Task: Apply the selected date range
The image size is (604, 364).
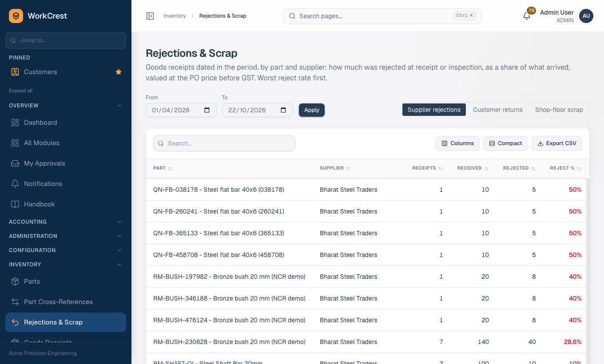Action: (x=312, y=110)
